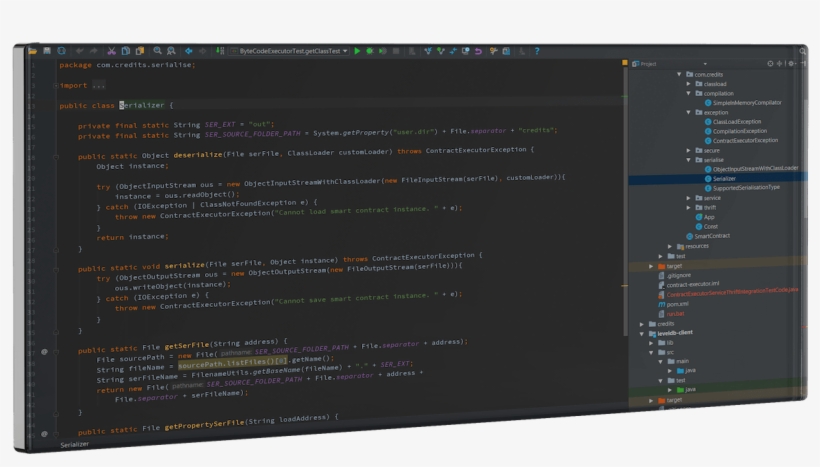Click the Help question mark icon
The width and height of the screenshot is (820, 467).
(x=536, y=52)
